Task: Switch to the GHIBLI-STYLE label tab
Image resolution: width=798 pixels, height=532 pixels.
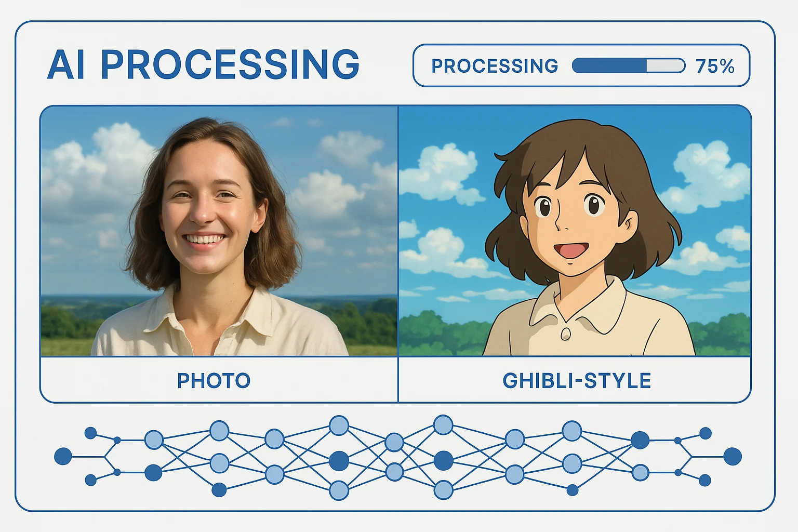Action: coord(577,380)
